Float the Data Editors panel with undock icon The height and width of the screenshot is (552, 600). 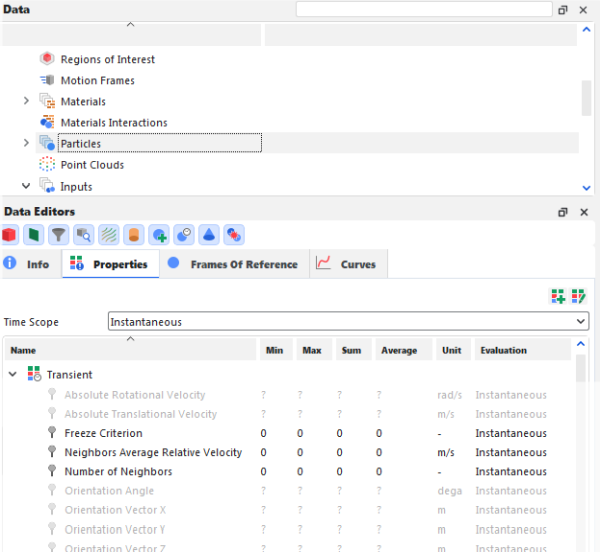tap(562, 212)
